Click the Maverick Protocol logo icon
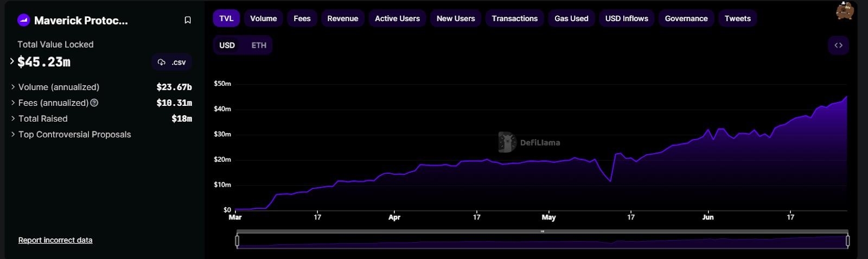Image resolution: width=868 pixels, height=259 pixels. tap(23, 20)
